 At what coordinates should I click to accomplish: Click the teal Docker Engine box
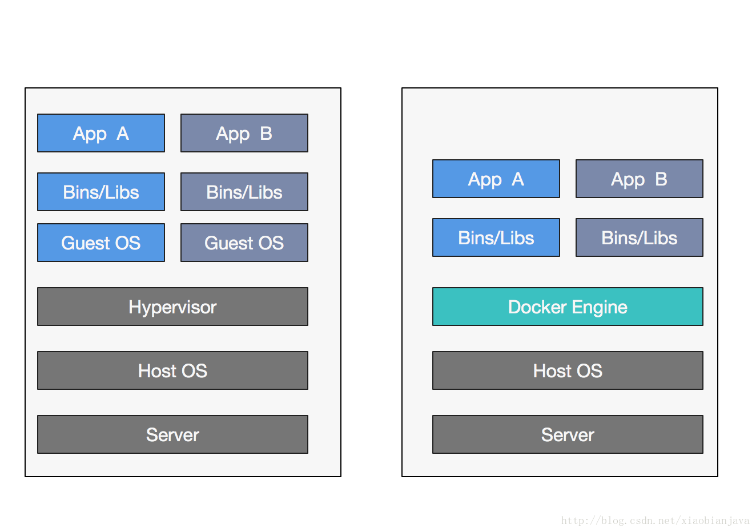pos(568,307)
